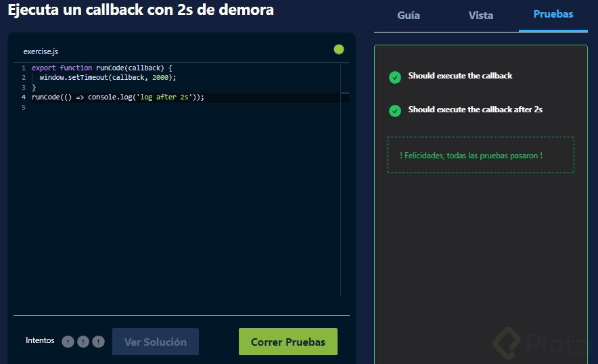Click the Ver Solución button
Viewport: 598px width, 364px height.
pos(155,342)
